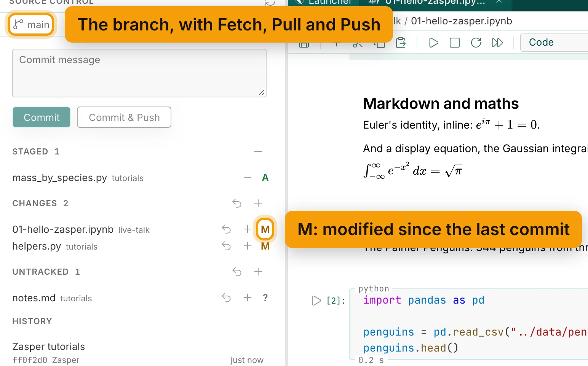The height and width of the screenshot is (366, 588).
Task: Click the stop kernel square icon
Action: (455, 43)
